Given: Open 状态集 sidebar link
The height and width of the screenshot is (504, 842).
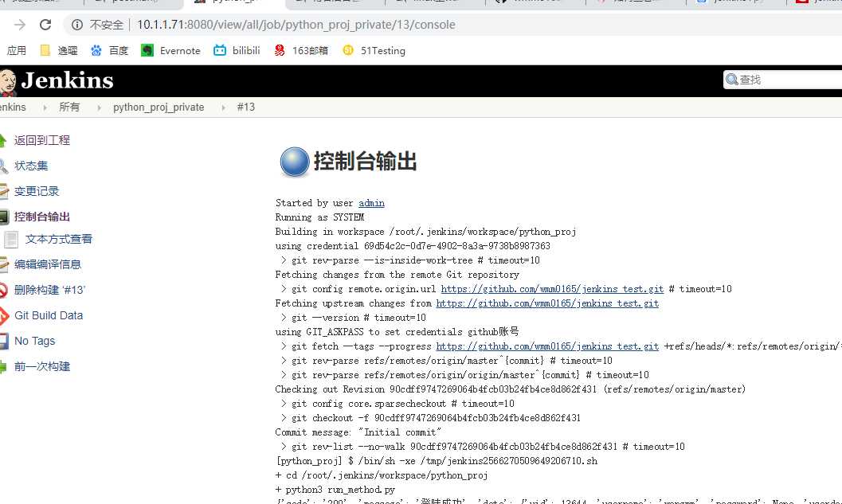Looking at the screenshot, I should pyautogui.click(x=31, y=166).
